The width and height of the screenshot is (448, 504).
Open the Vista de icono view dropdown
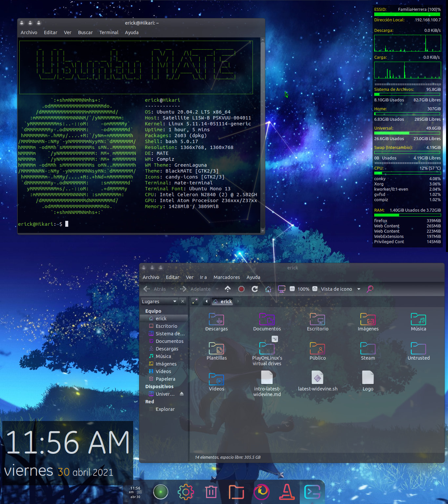[x=359, y=289]
